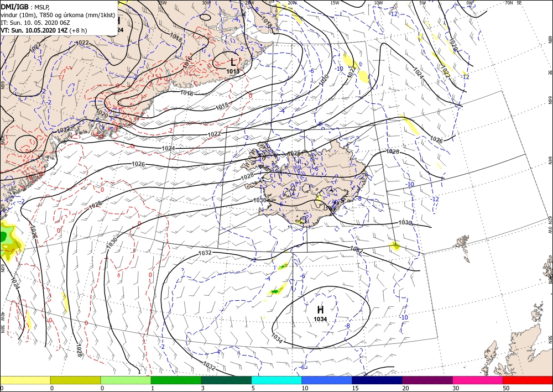Screen dimensions: 553x392
Task: Pick the blue swatch between 10 and 15
Action: click(x=327, y=380)
